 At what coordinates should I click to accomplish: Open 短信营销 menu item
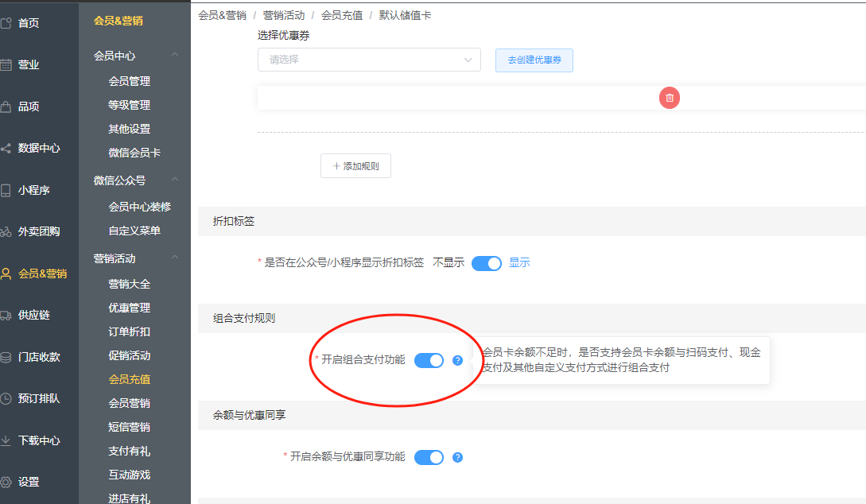pyautogui.click(x=130, y=427)
